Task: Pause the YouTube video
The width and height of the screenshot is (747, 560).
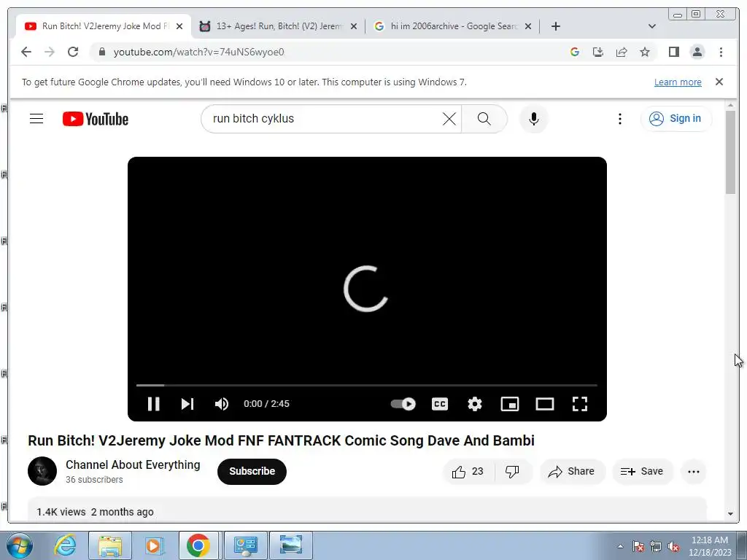Action: [x=153, y=404]
